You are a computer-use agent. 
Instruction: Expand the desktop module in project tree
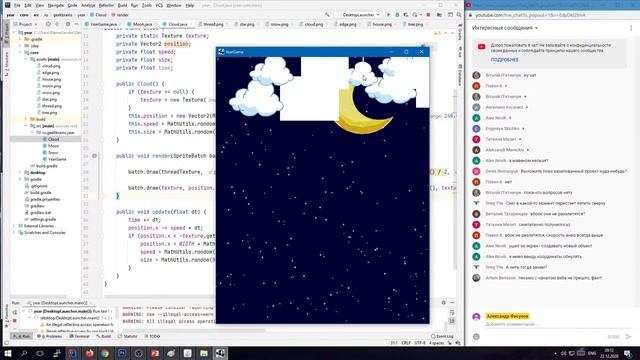pos(20,173)
